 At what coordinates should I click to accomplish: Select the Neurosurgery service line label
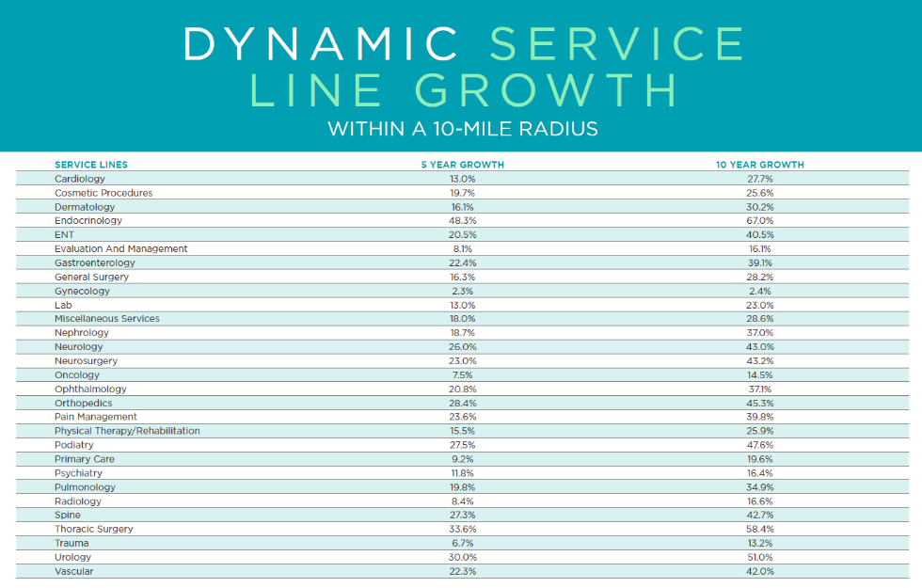point(86,360)
